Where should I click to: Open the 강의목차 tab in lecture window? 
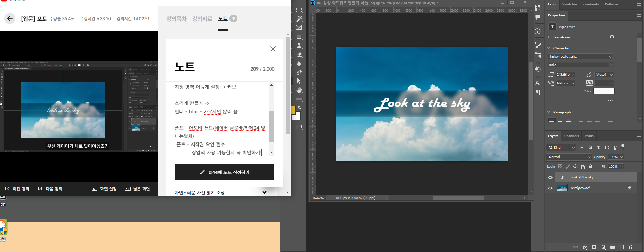click(176, 19)
